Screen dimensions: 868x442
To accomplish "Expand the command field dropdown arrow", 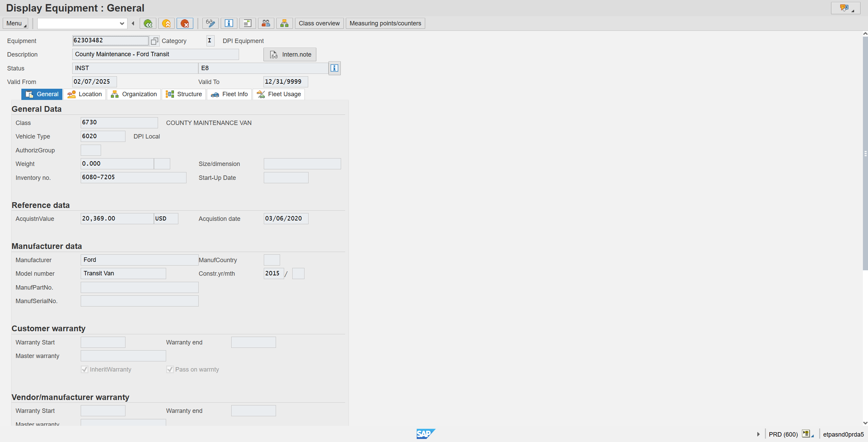I will tap(122, 23).
